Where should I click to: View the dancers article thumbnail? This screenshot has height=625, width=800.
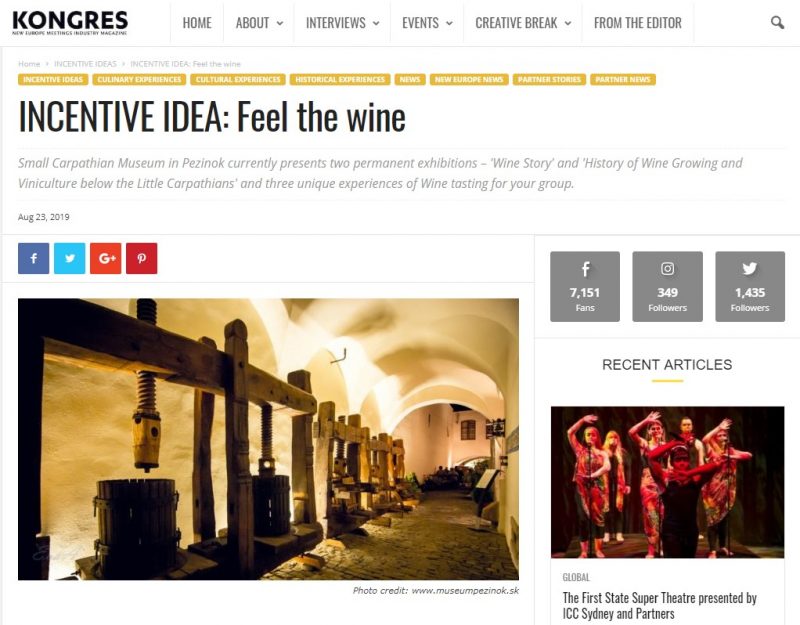[x=667, y=482]
